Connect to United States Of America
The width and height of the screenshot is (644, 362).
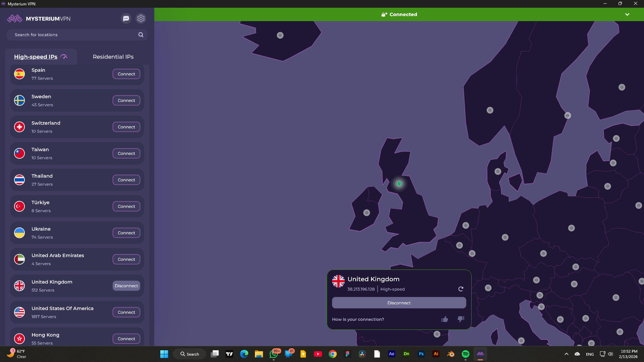(126, 312)
